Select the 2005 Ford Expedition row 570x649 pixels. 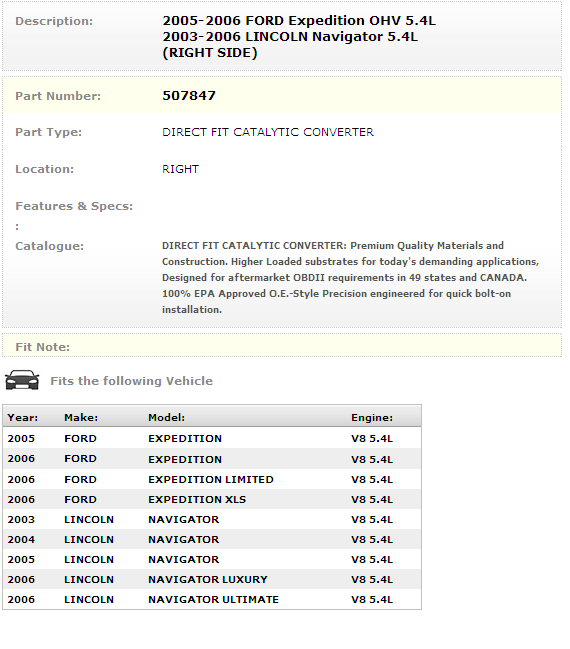point(212,438)
